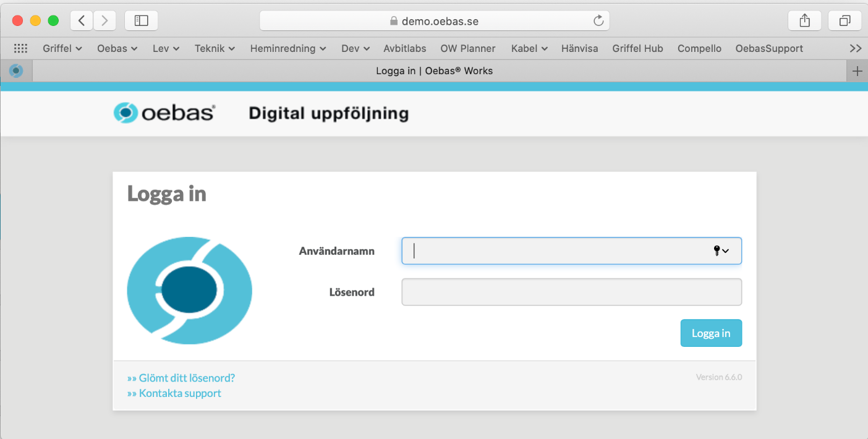Screen dimensions: 868x439
Task: Add a new tab with plus
Action: (x=857, y=71)
